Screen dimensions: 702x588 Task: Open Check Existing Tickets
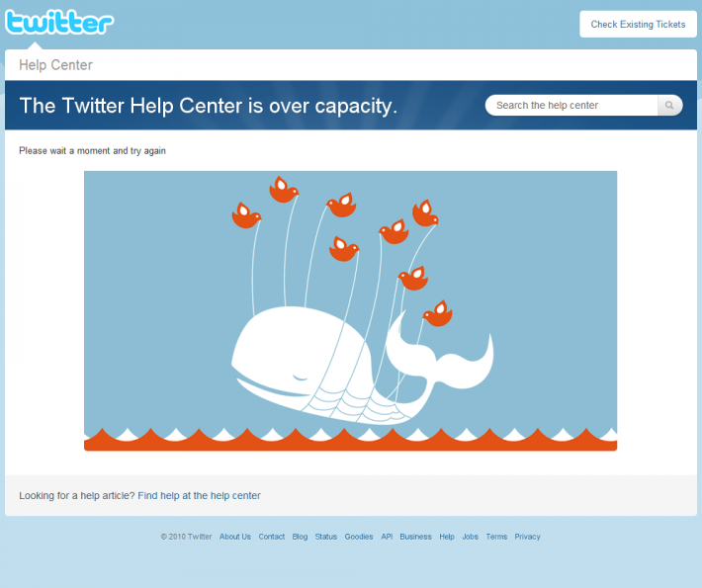[638, 24]
